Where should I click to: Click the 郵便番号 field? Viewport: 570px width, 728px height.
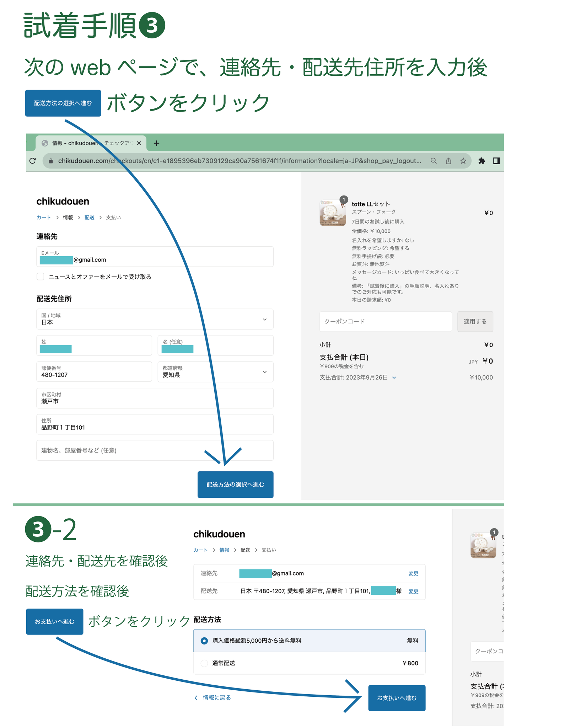click(94, 371)
